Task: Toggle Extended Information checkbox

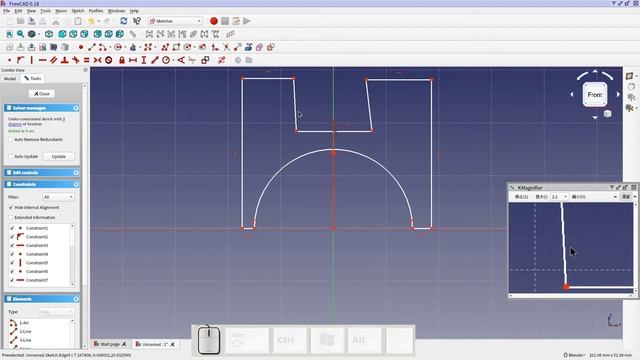Action: click(x=11, y=217)
